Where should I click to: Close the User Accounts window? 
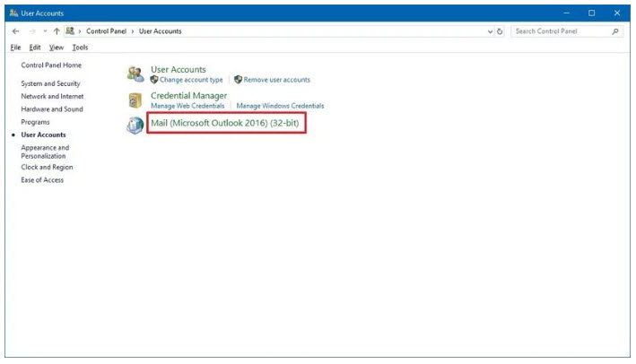pyautogui.click(x=617, y=13)
